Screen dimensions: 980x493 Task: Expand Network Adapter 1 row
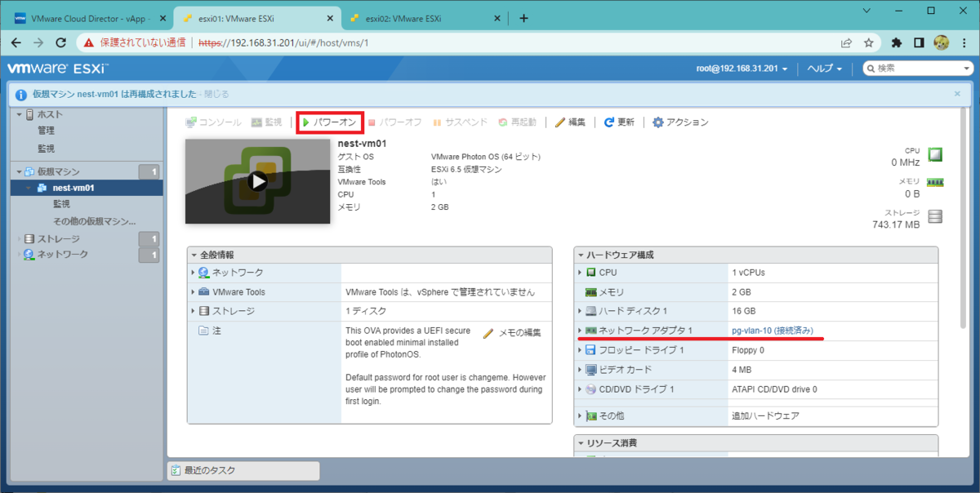581,331
